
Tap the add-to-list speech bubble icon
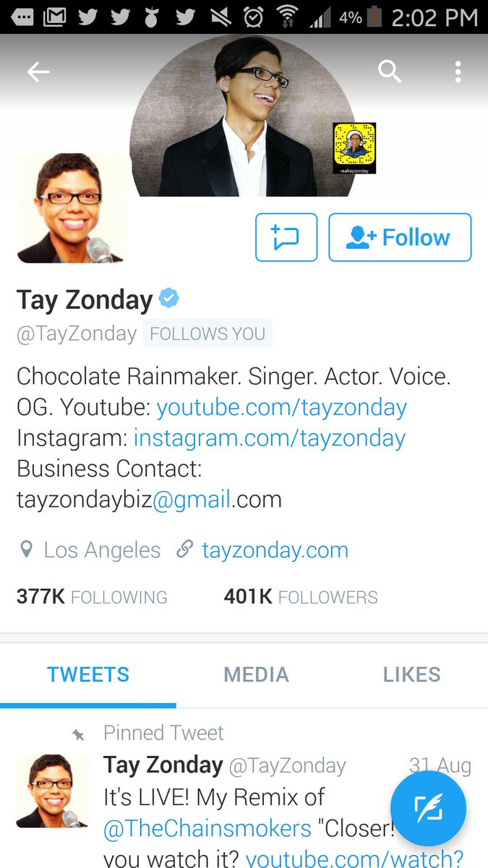pos(286,237)
